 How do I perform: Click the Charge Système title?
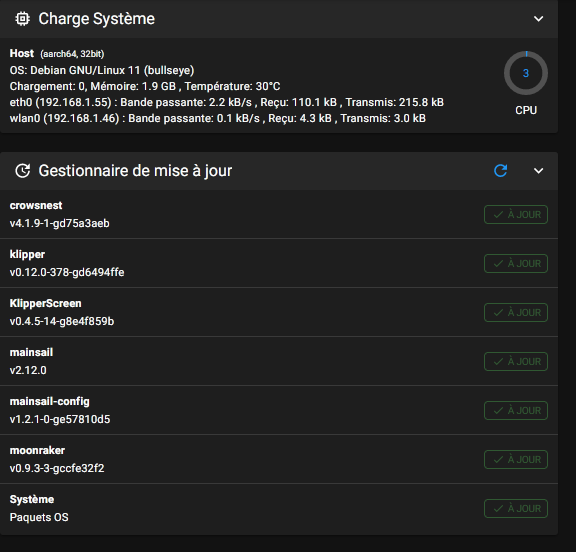pyautogui.click(x=97, y=19)
